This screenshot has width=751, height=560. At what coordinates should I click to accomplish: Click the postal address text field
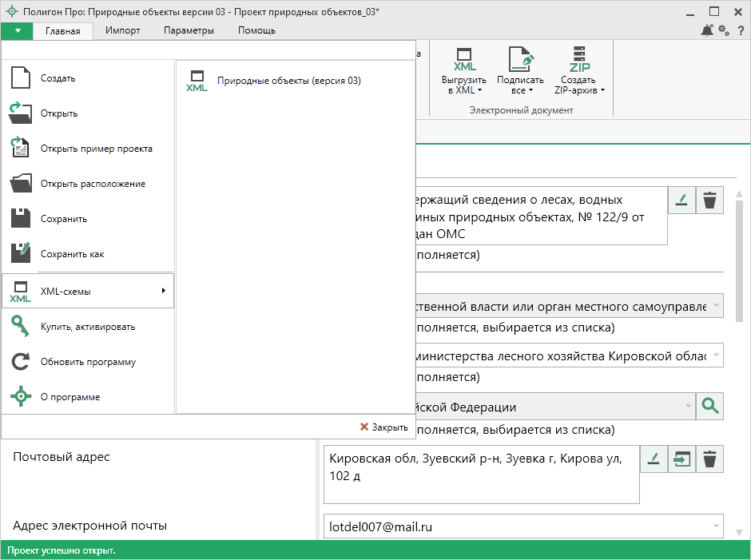point(479,475)
